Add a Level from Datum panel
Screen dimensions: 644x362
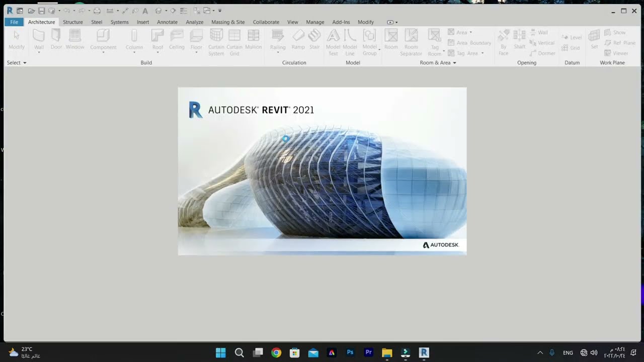click(572, 37)
